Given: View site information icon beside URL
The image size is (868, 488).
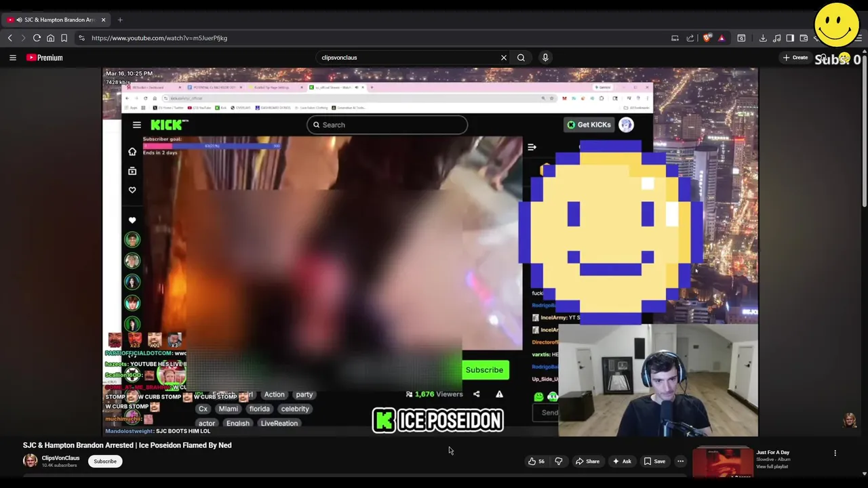Looking at the screenshot, I should tap(81, 38).
